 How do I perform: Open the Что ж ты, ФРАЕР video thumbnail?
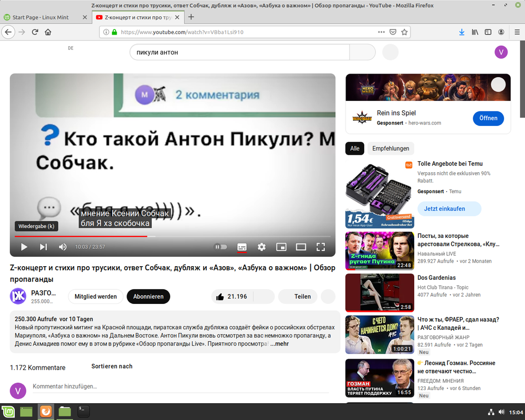380,334
